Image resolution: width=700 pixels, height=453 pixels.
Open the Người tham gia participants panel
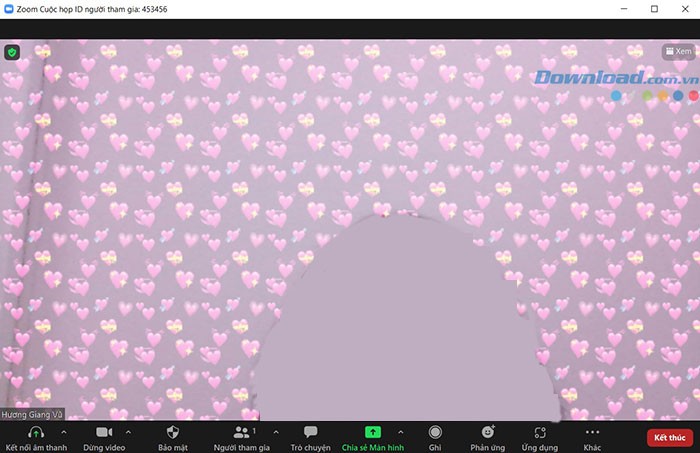pos(241,432)
